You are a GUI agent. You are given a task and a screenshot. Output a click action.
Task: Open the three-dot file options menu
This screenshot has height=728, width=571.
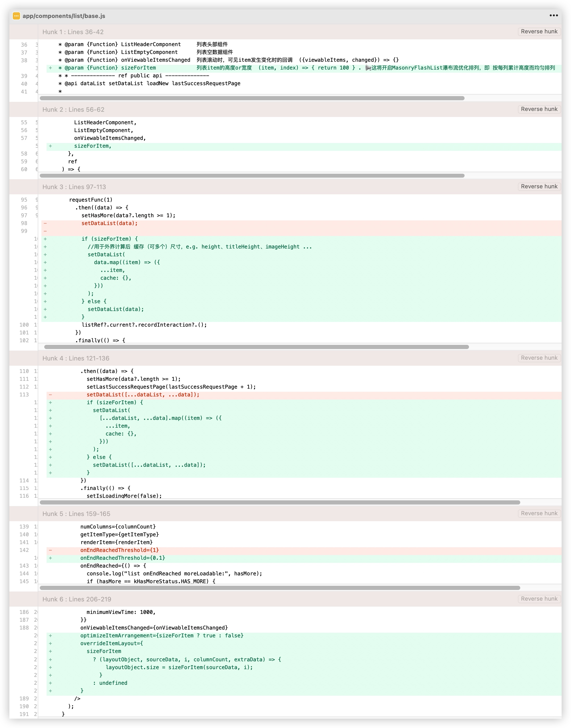click(554, 15)
